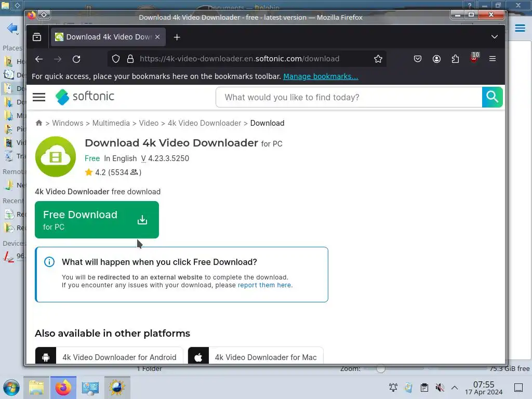Click the Firefox address bar URL
532x399 pixels.
click(x=240, y=59)
